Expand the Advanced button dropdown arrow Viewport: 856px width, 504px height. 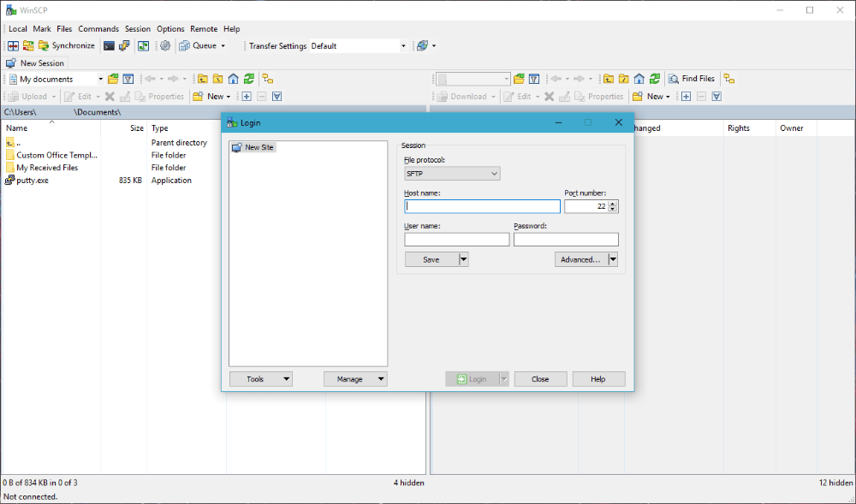click(x=613, y=259)
